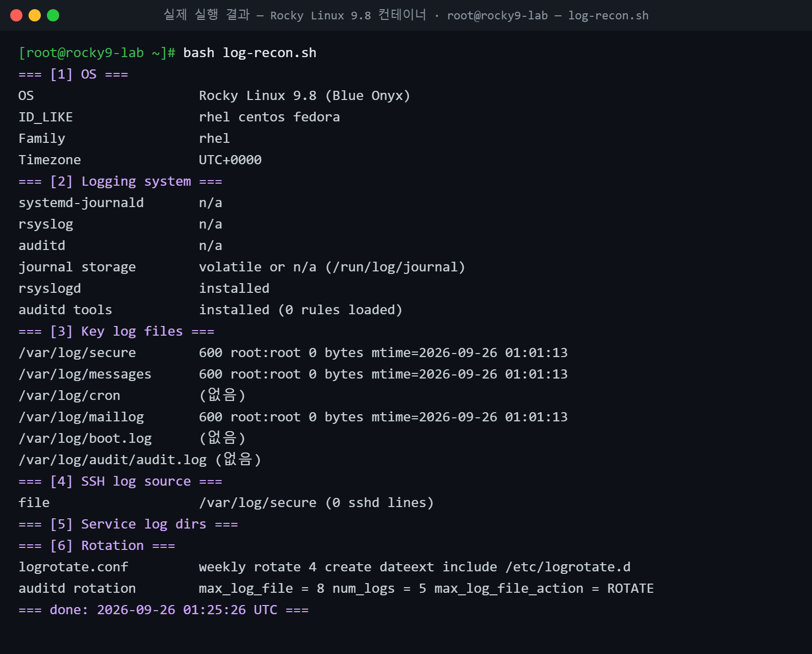
Task: Click the 'systemd-journald' label
Action: (81, 203)
